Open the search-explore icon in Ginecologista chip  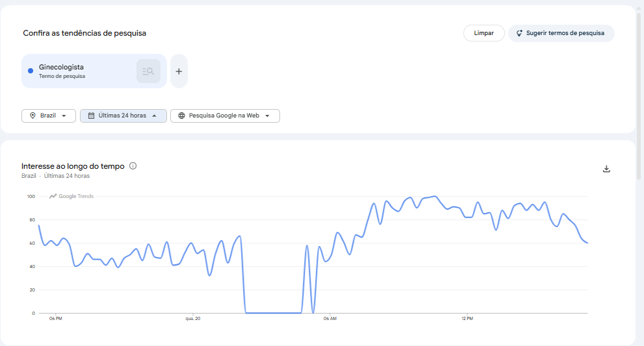(x=148, y=71)
